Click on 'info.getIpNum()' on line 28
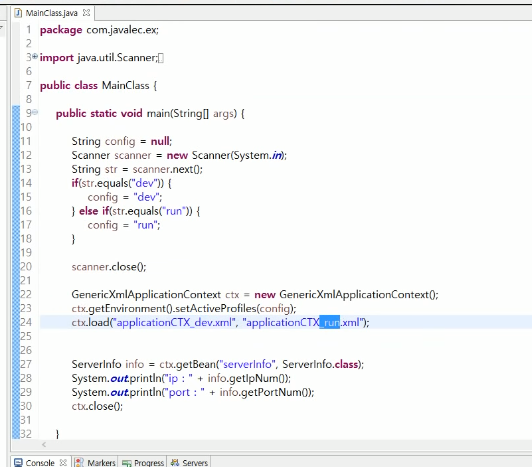Screen dimensions: 532x467 [248, 378]
